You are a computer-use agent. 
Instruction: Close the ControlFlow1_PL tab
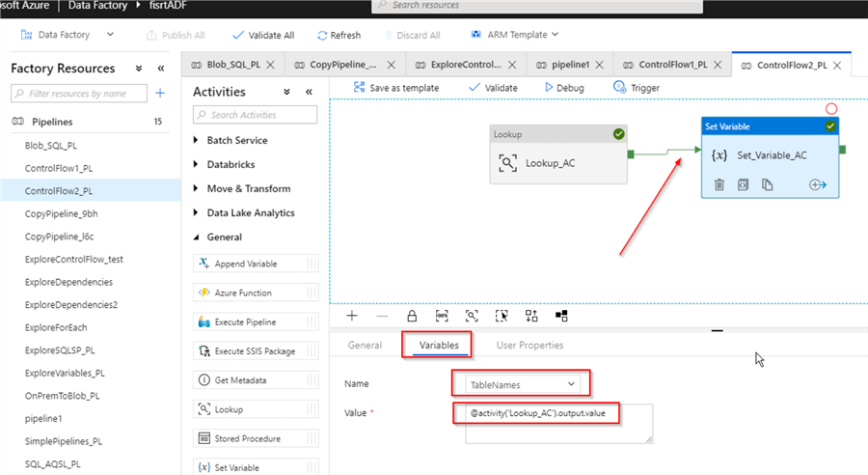(x=718, y=65)
